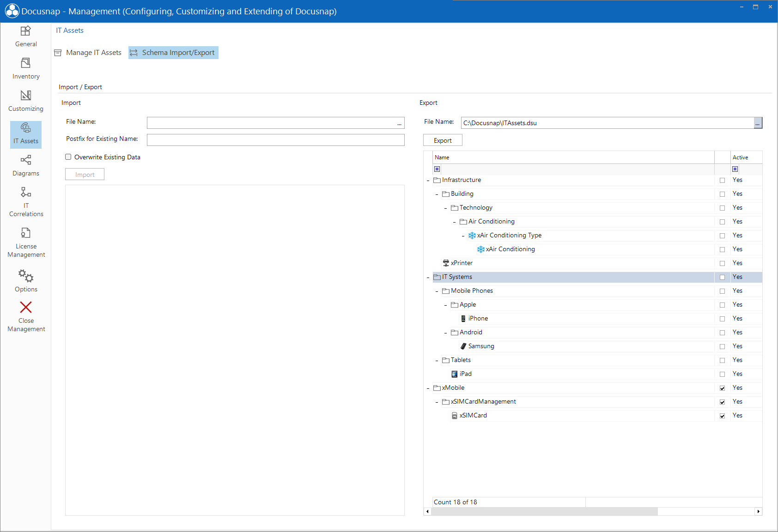Check the xPrinter export checkbox
Image resolution: width=778 pixels, height=532 pixels.
722,263
